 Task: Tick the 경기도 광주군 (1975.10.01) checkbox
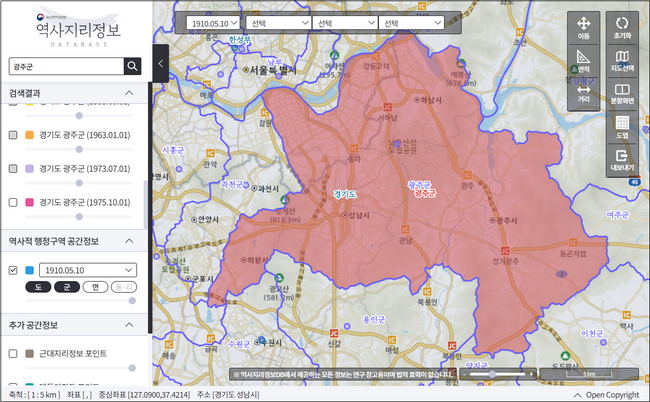13,203
